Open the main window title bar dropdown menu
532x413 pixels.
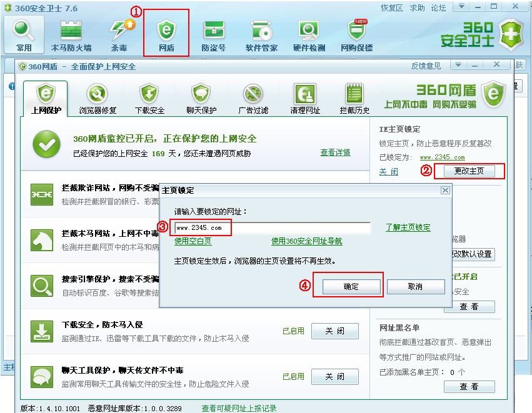tap(461, 6)
